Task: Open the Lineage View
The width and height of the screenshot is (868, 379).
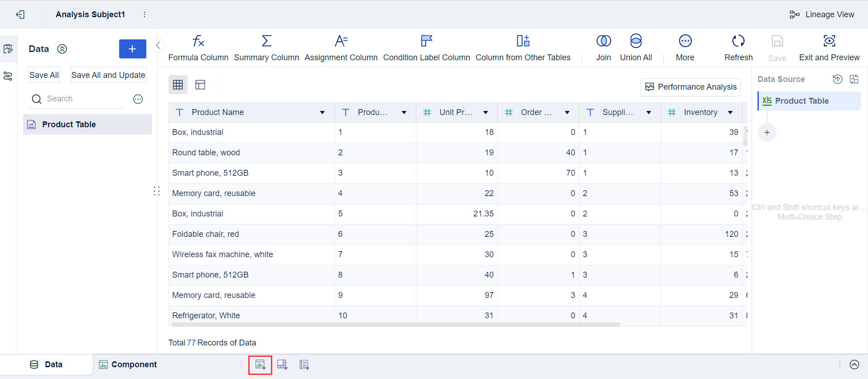Action: tap(822, 14)
